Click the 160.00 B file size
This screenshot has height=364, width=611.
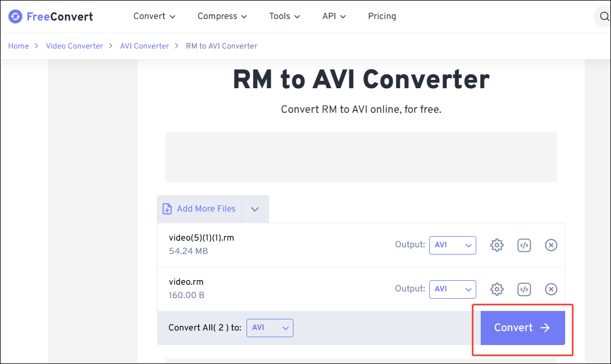pyautogui.click(x=186, y=295)
